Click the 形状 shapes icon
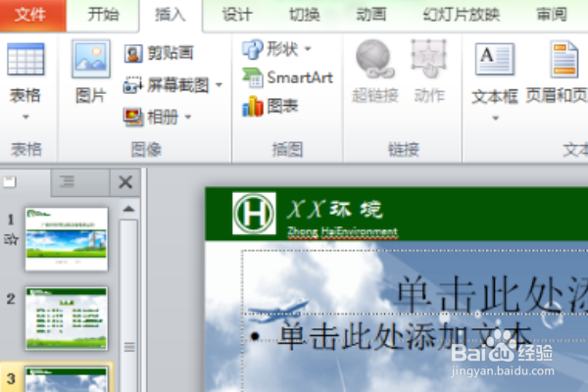This screenshot has width=588, height=392. [253, 49]
